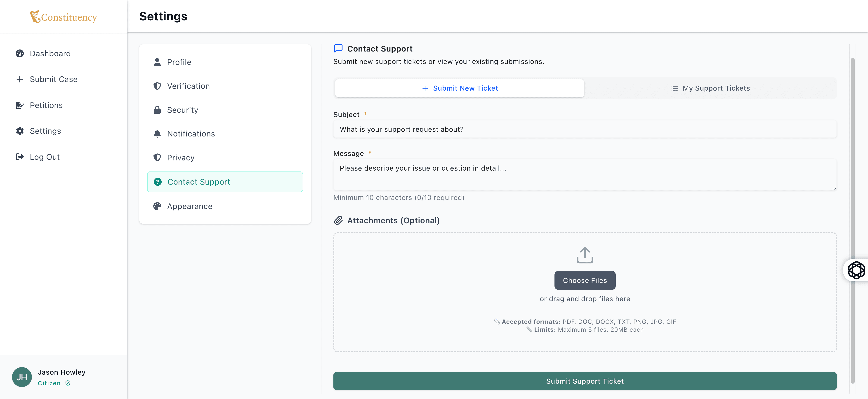This screenshot has width=868, height=399.
Task: Click the Security padlock icon
Action: pos(157,110)
